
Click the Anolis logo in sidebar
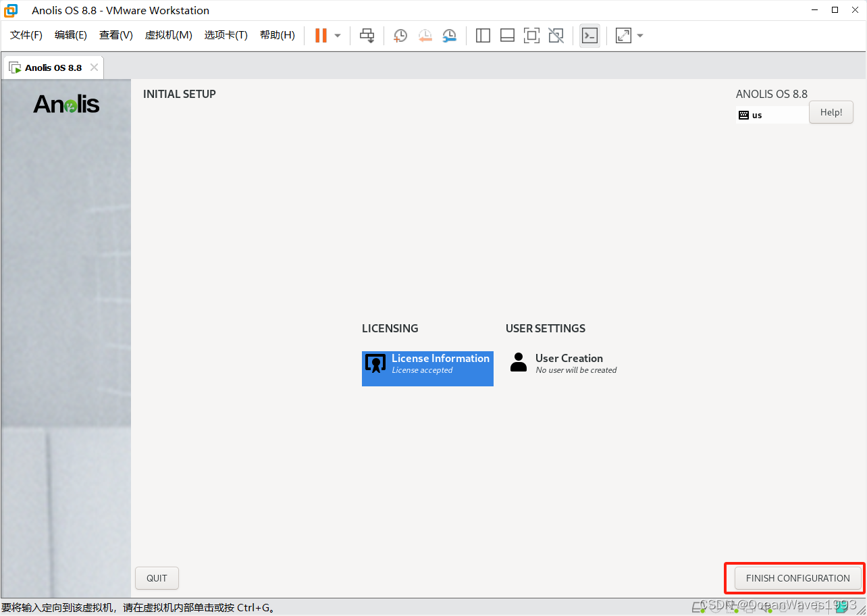[x=66, y=104]
